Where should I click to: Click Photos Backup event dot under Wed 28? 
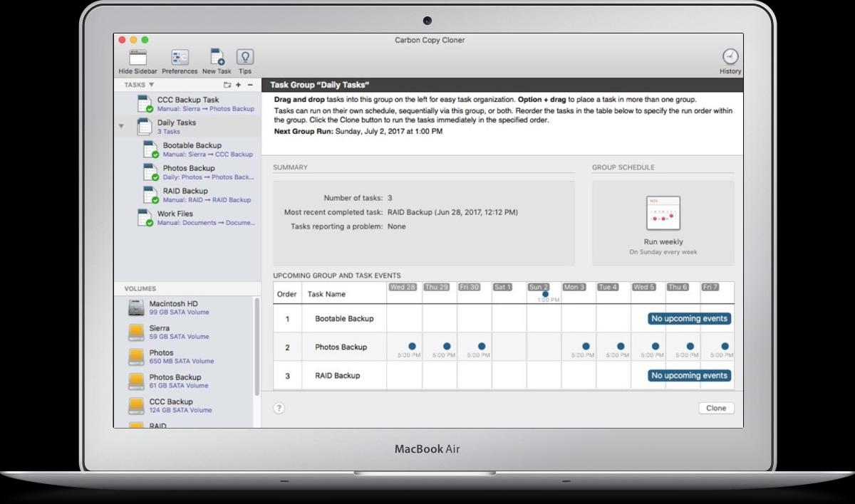pos(412,347)
